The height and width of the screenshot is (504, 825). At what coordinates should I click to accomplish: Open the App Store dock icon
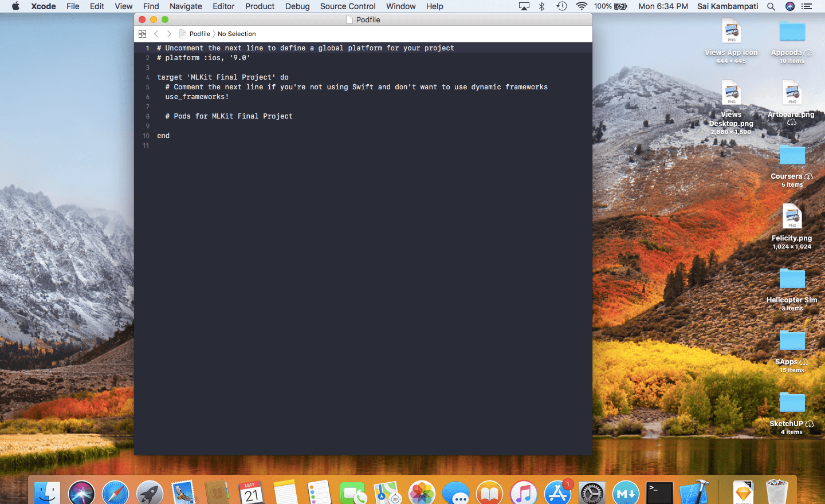coord(557,493)
